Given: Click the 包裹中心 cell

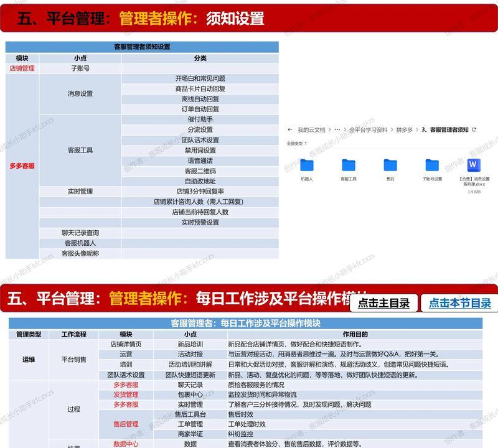Looking at the screenshot, I should click(x=190, y=394).
